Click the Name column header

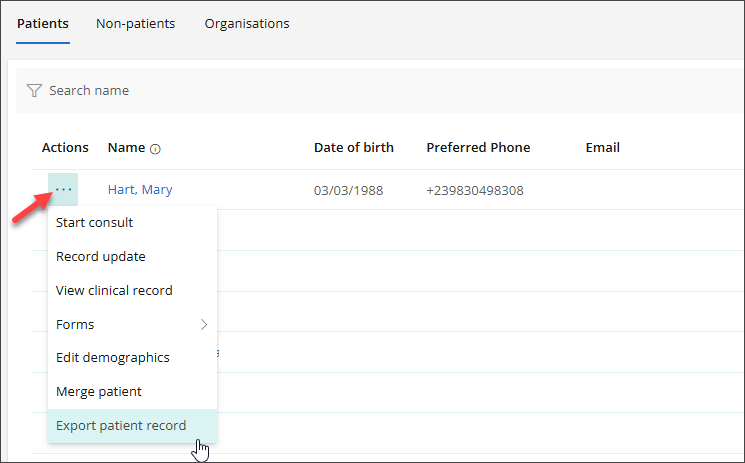(x=126, y=148)
